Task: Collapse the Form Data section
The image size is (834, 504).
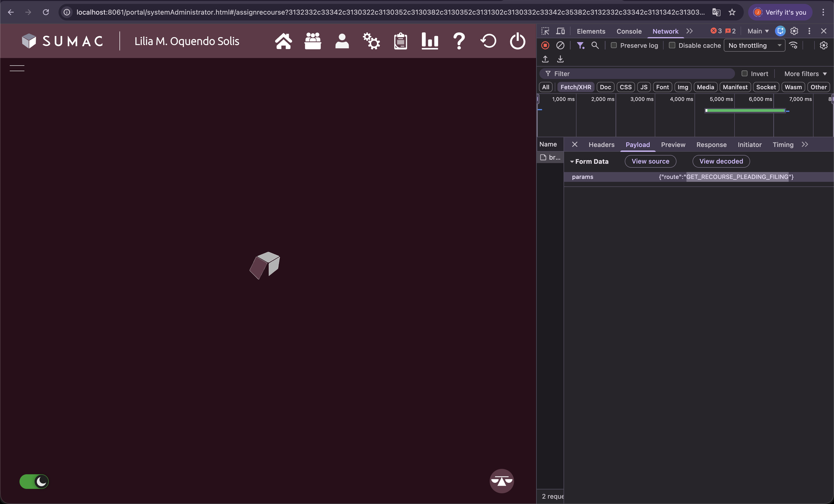Action: tap(572, 162)
